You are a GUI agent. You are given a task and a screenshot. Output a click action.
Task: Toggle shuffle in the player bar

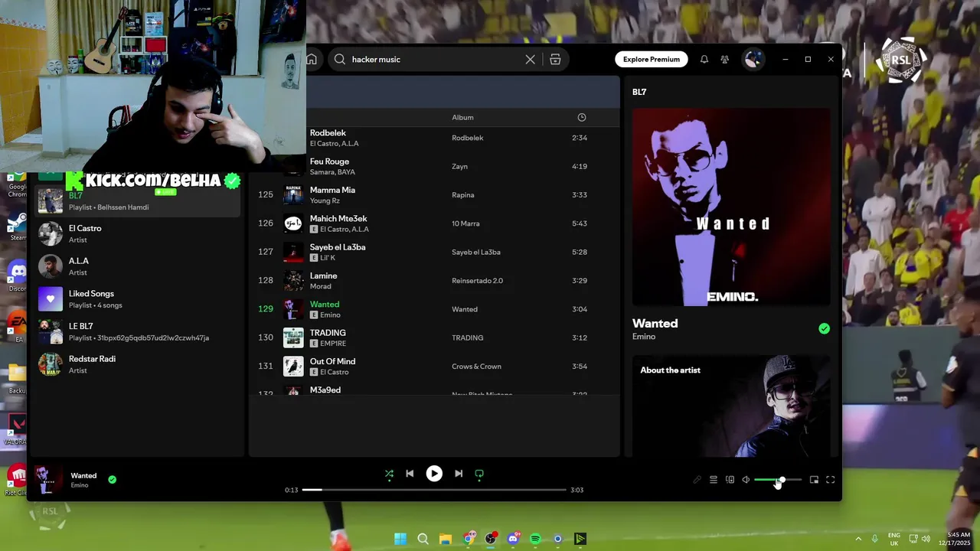(x=389, y=474)
